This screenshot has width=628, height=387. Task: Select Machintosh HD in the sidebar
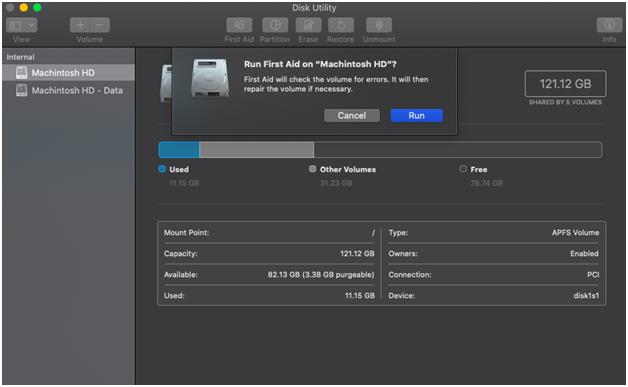pos(68,73)
